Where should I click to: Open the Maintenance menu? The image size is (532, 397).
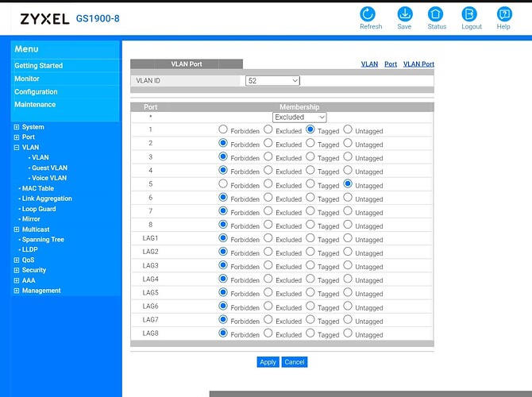(x=35, y=104)
